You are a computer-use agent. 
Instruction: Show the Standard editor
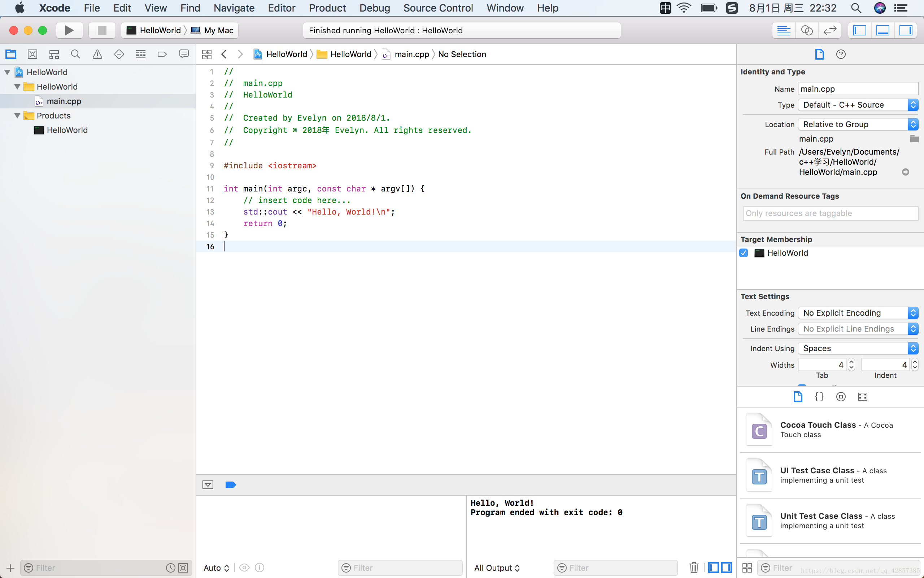(x=784, y=30)
